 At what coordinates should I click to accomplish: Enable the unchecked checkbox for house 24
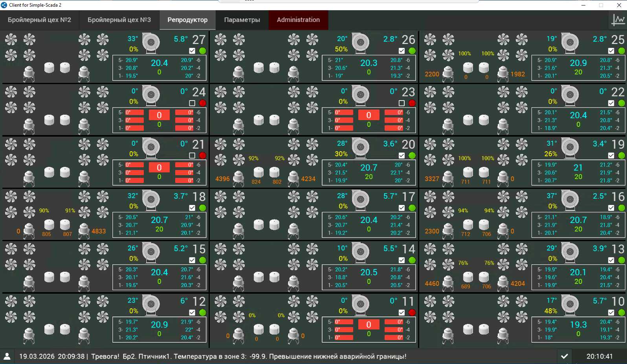pyautogui.click(x=192, y=103)
